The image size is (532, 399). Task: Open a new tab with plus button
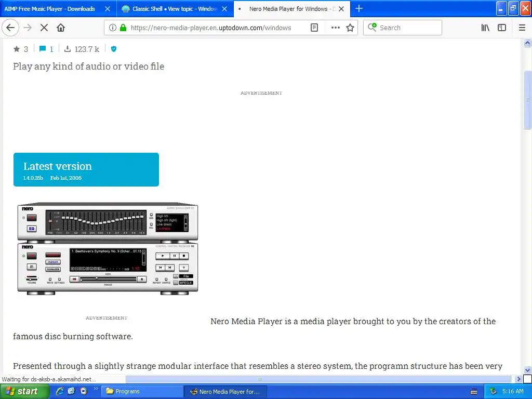click(359, 8)
